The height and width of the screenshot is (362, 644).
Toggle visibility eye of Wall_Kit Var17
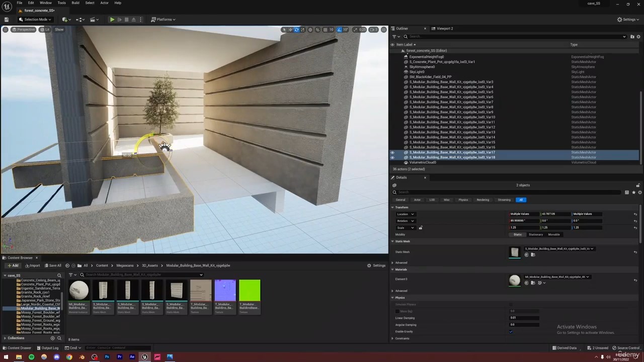tap(392, 152)
